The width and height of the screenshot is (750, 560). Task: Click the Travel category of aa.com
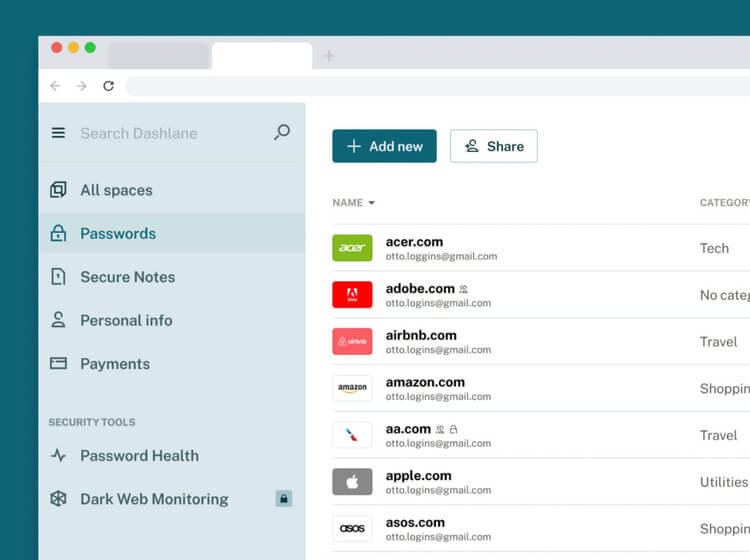point(718,435)
